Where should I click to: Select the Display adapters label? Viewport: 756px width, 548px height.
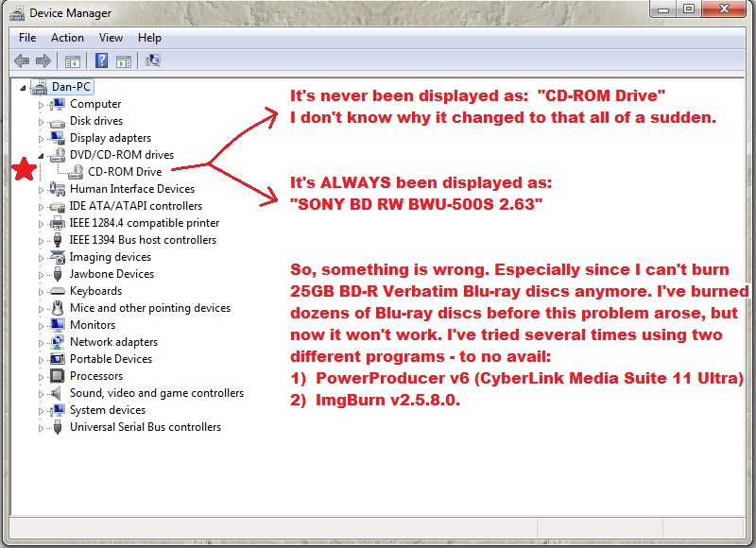(x=111, y=138)
